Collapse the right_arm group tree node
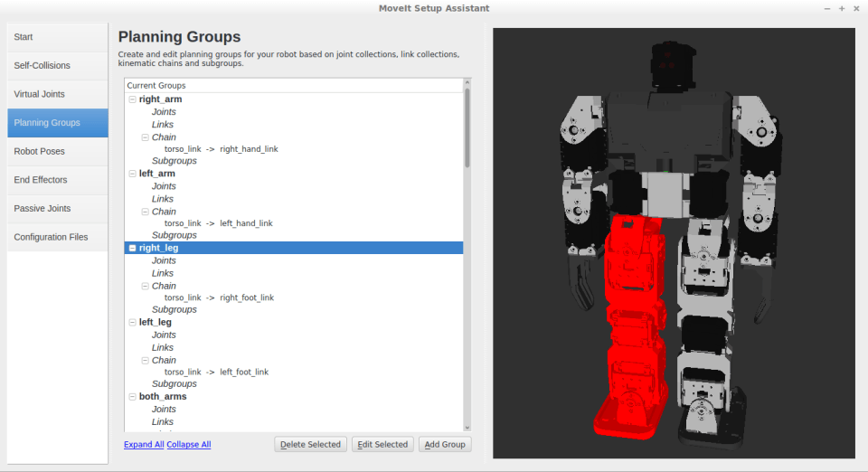868x472 pixels. coord(133,99)
